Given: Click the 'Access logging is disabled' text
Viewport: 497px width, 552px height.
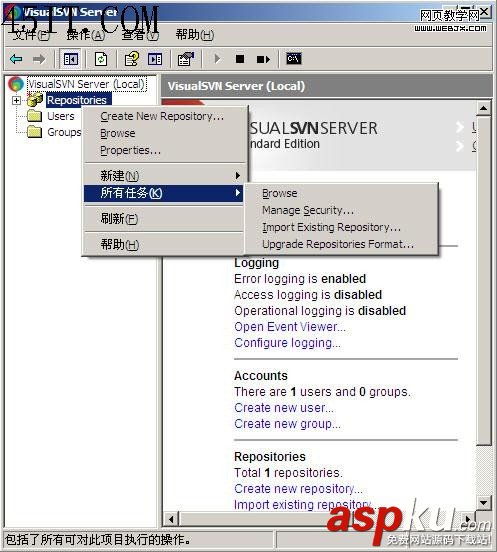Looking at the screenshot, I should click(x=308, y=295).
